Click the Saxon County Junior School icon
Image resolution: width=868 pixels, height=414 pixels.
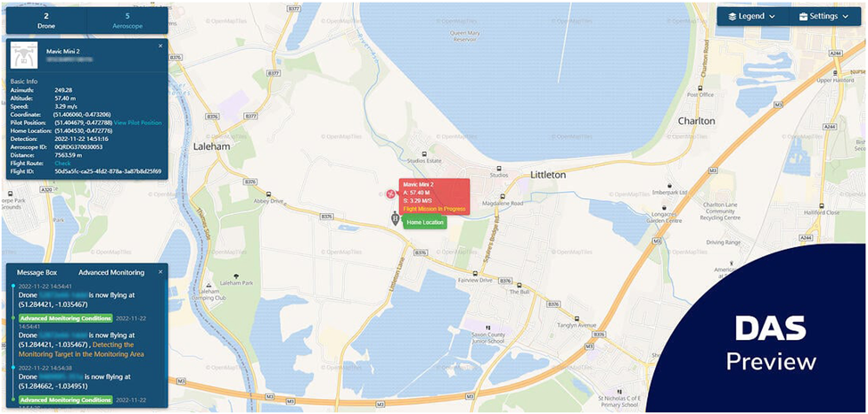pos(487,312)
